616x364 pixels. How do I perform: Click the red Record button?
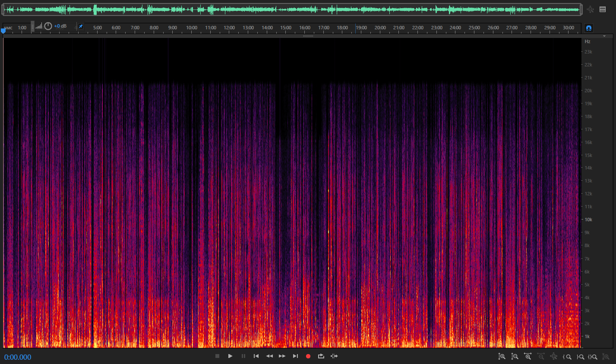tap(308, 356)
